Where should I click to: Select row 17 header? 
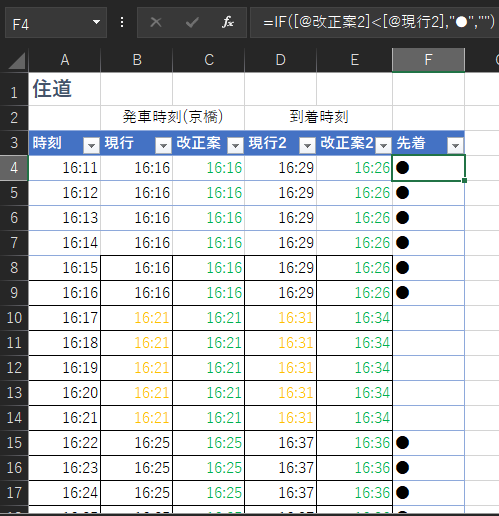[x=14, y=493]
